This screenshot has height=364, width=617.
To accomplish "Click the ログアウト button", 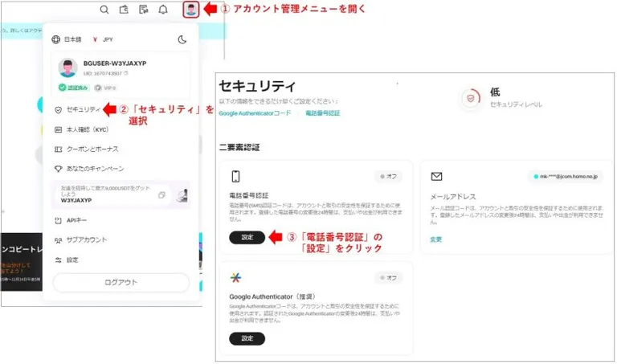I will click(121, 283).
